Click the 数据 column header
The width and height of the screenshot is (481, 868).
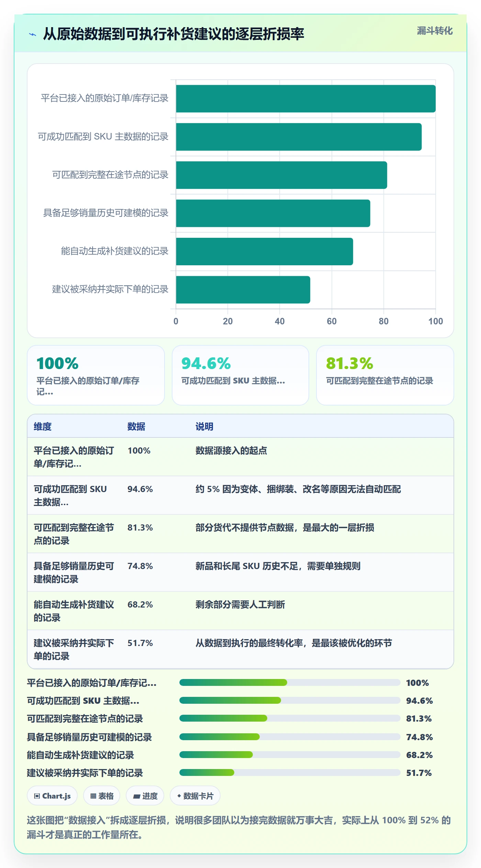pos(136,426)
